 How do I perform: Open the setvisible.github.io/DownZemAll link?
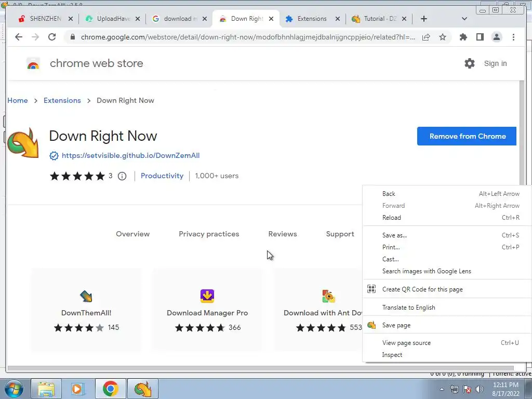click(x=130, y=156)
